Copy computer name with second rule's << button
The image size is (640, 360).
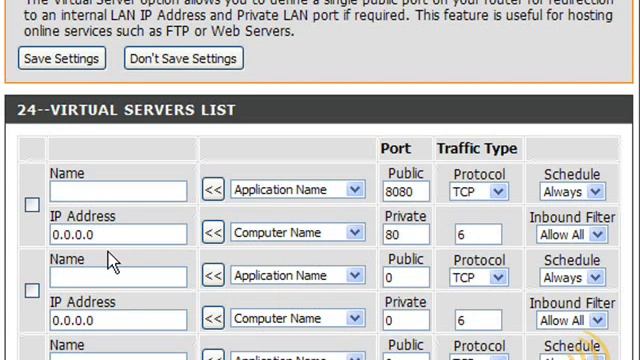pyautogui.click(x=213, y=318)
